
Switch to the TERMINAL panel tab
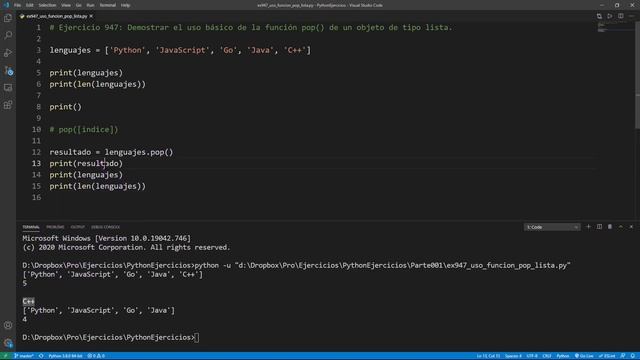tap(31, 227)
